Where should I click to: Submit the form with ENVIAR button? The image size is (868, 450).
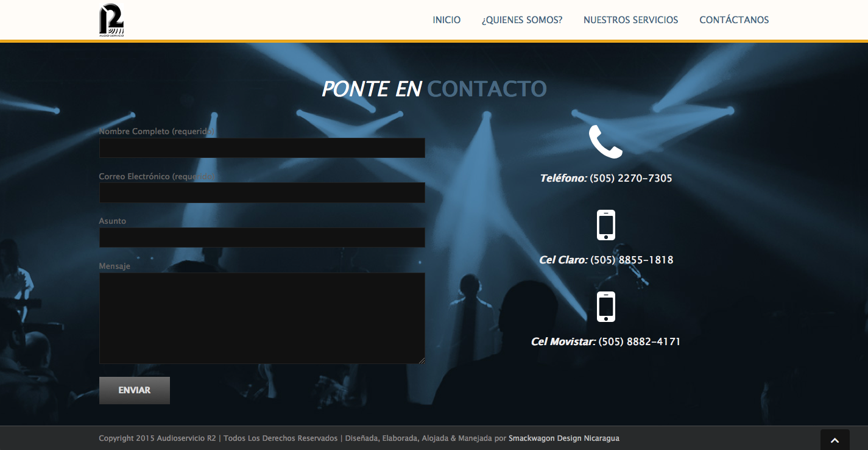pos(135,390)
